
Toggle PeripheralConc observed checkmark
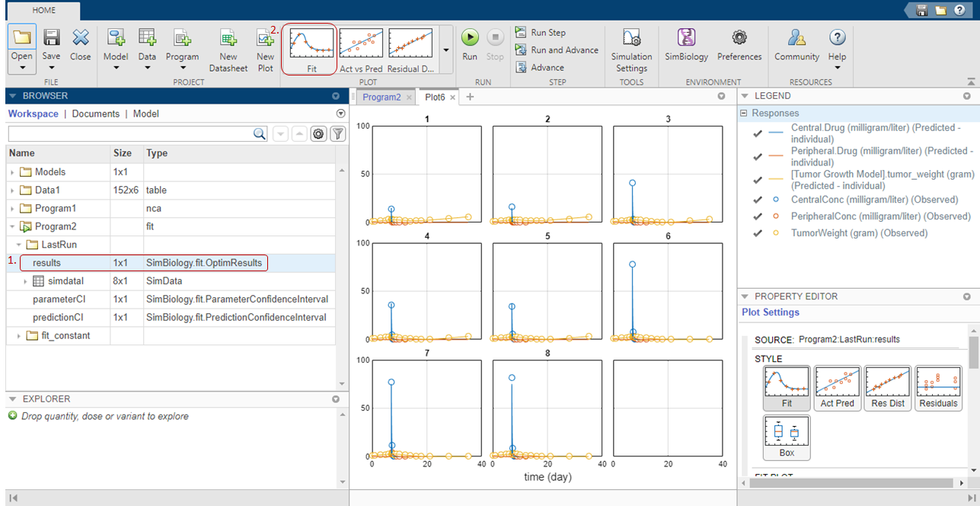point(757,216)
